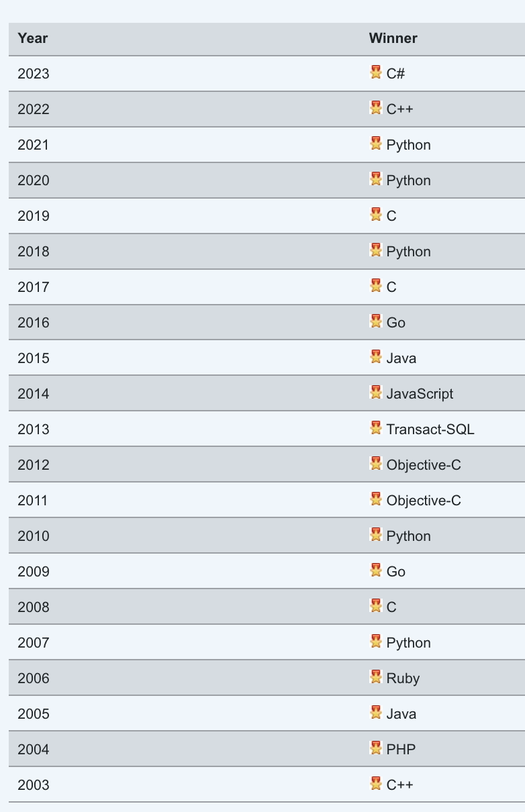The height and width of the screenshot is (812, 525).
Task: Click the medal icon next to Ruby
Action: (376, 677)
